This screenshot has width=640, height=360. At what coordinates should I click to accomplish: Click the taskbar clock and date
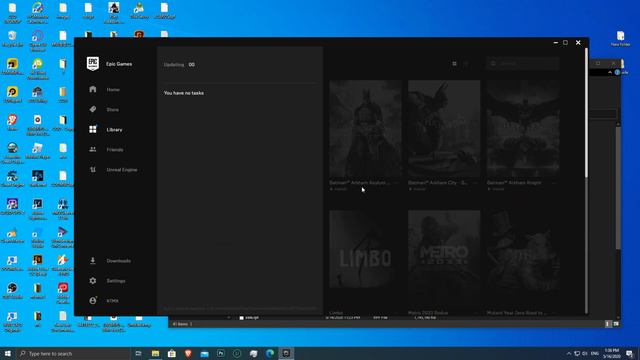click(x=612, y=353)
